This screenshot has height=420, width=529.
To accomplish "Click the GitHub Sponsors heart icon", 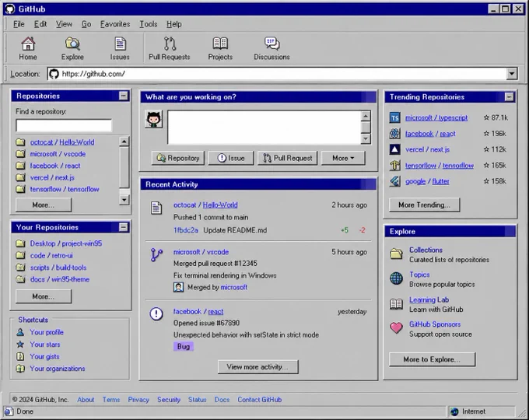I will [x=396, y=327].
